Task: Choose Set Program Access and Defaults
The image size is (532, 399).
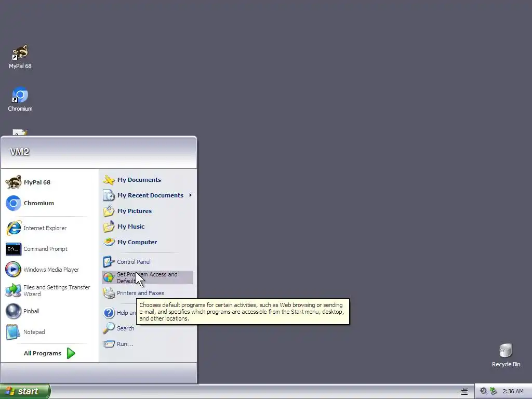Action: [x=147, y=277]
